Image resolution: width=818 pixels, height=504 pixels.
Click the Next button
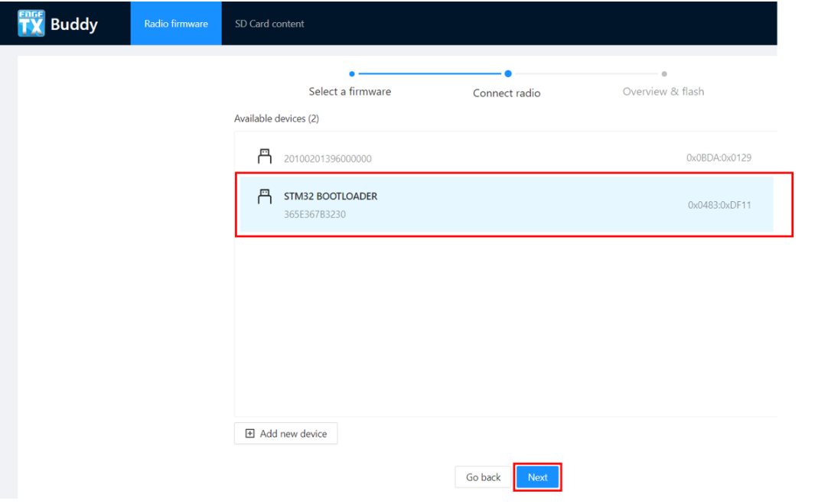pos(537,477)
